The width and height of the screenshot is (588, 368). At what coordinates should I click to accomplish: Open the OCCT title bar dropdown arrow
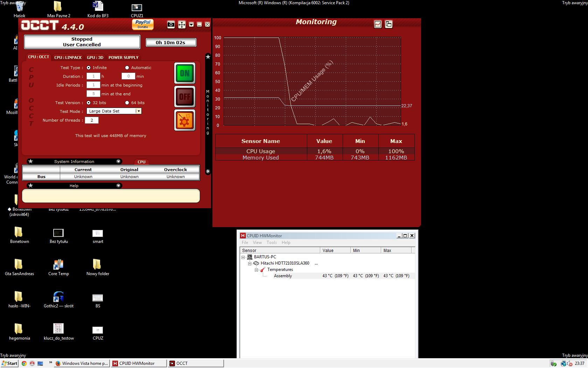click(x=191, y=25)
